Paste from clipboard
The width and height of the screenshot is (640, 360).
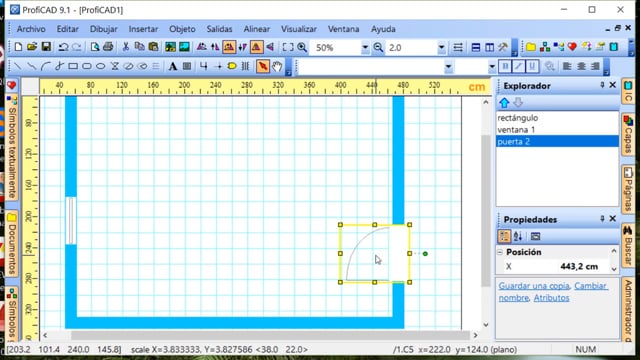153,47
